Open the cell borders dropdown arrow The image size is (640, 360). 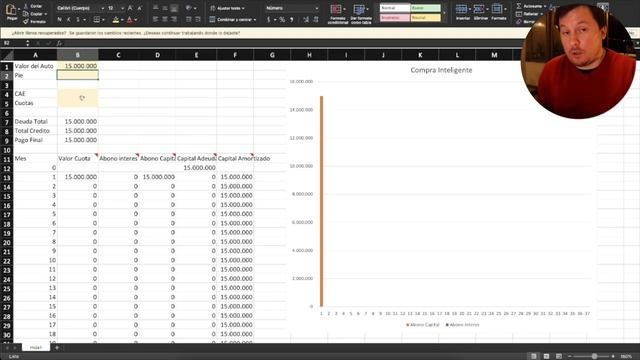pos(103,20)
